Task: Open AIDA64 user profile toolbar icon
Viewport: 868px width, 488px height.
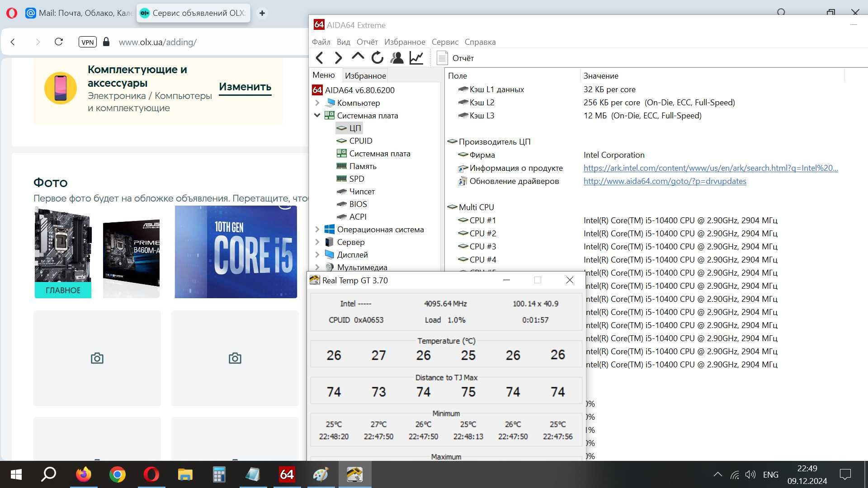Action: tap(397, 58)
